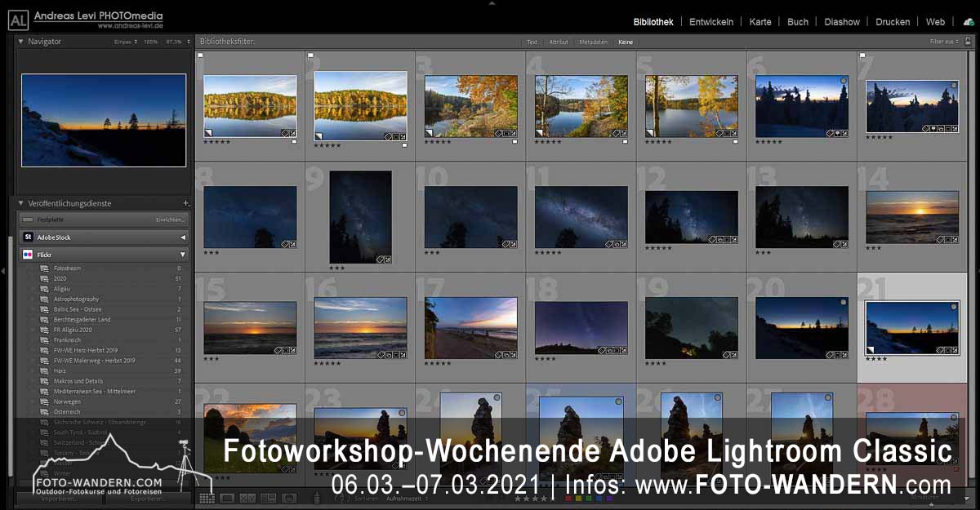Toggle the flag on thumbnail 7
This screenshot has height=510, width=980.
click(x=862, y=56)
